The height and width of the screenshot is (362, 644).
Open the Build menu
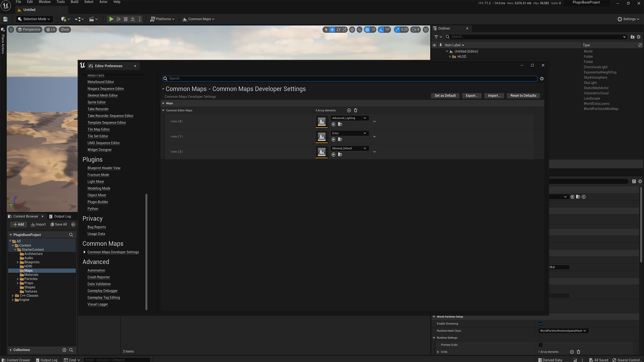tap(74, 2)
